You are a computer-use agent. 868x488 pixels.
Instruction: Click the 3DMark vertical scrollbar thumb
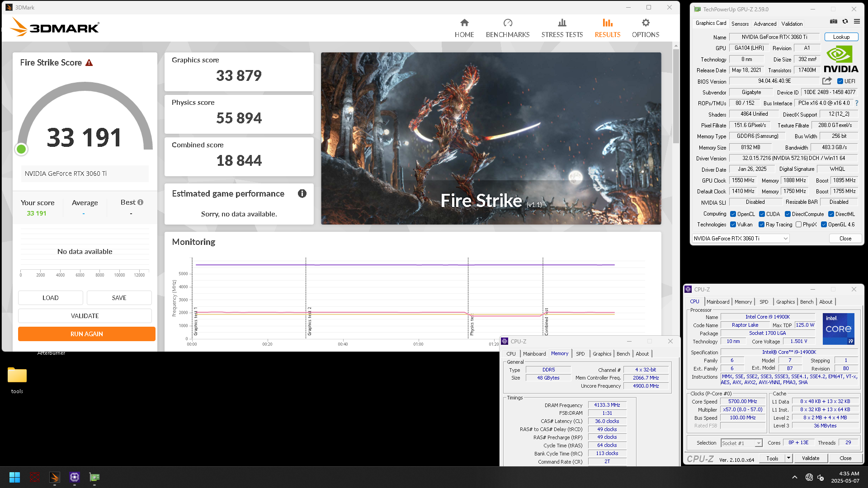(x=676, y=96)
